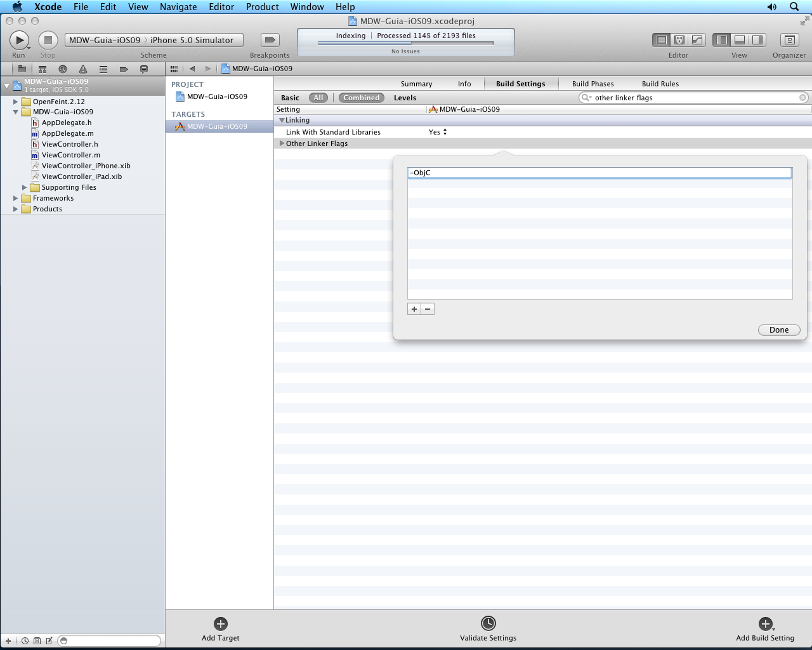Show only recently edited files filter
The image size is (812, 650).
tap(25, 640)
